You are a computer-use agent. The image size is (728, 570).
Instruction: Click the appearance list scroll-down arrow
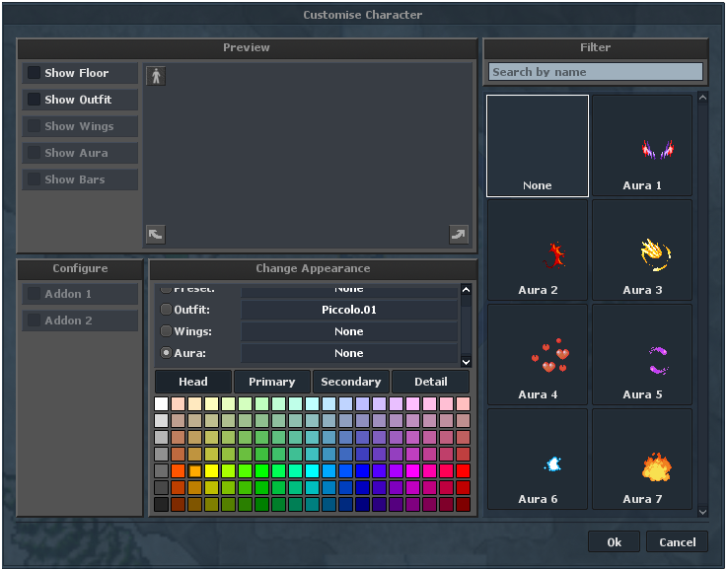[467, 362]
